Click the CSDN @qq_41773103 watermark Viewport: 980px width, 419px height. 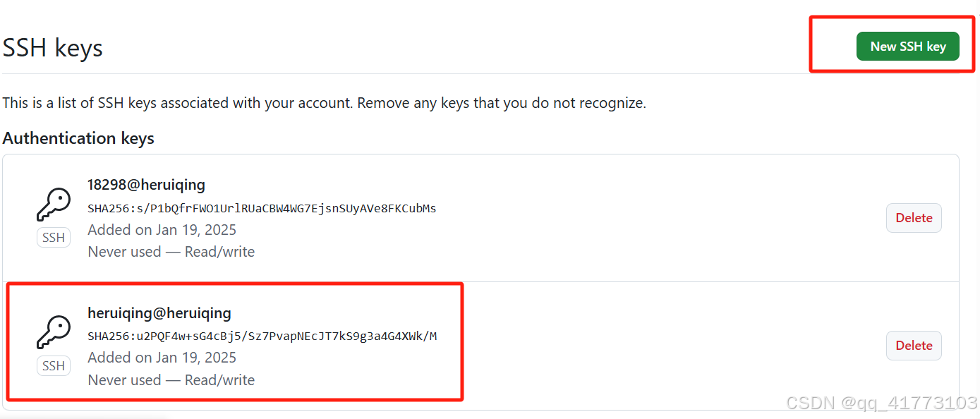(881, 403)
